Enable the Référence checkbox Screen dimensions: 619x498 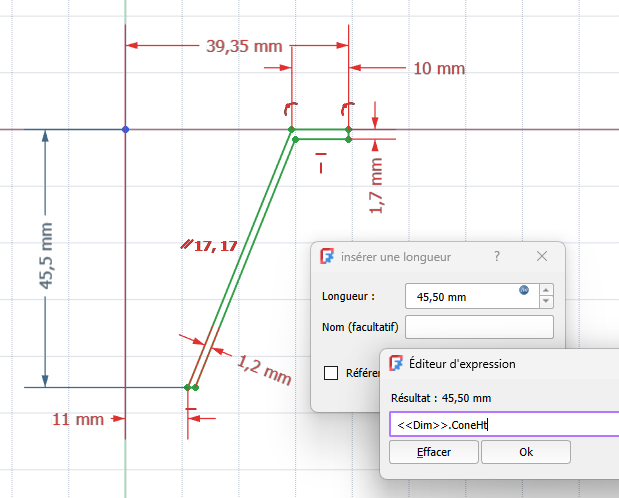331,373
